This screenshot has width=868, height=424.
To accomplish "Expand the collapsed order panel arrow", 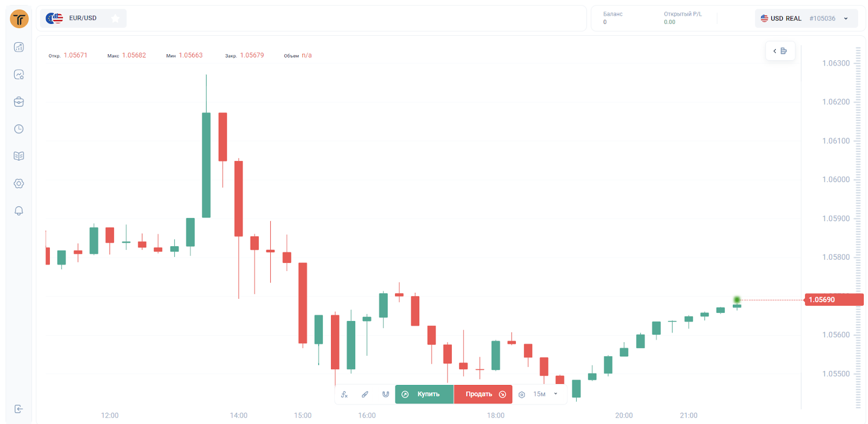I will tap(780, 51).
